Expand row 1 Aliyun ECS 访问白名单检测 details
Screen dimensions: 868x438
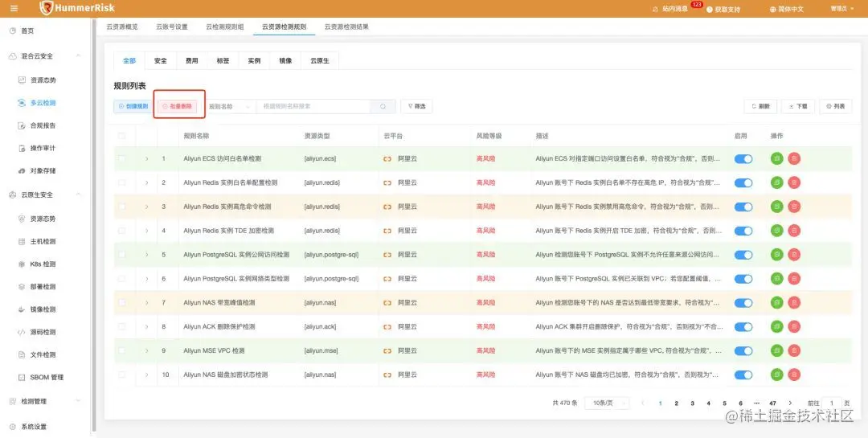147,159
